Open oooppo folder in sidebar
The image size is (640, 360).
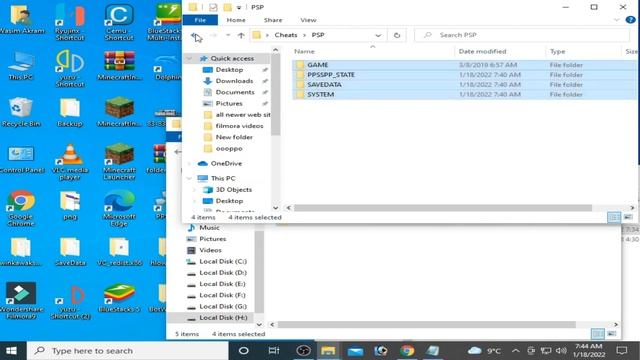pyautogui.click(x=229, y=149)
